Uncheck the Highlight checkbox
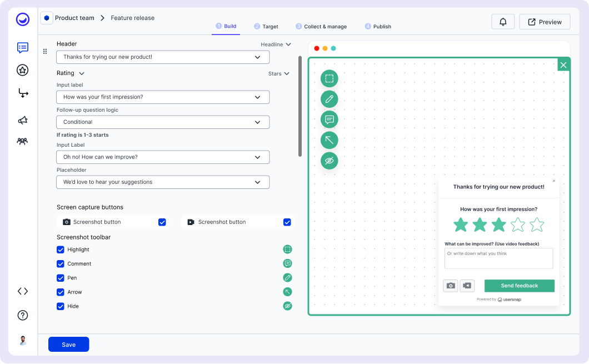Screen dimensions: 589x364 click(61, 250)
